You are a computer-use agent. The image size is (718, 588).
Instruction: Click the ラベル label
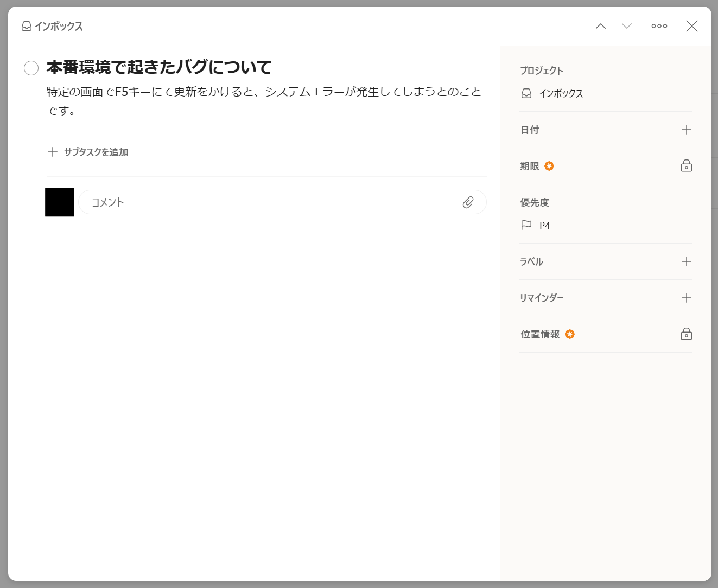pos(531,261)
